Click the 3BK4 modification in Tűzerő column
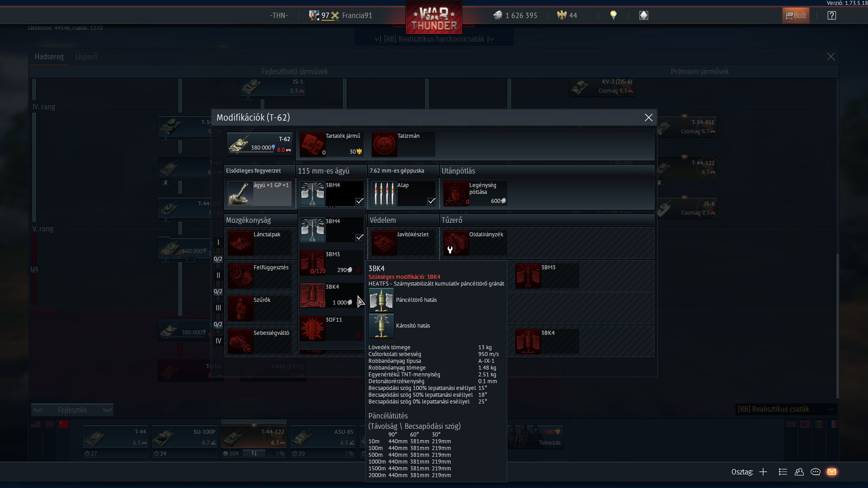Screen dimensions: 868x488 (x=547, y=341)
